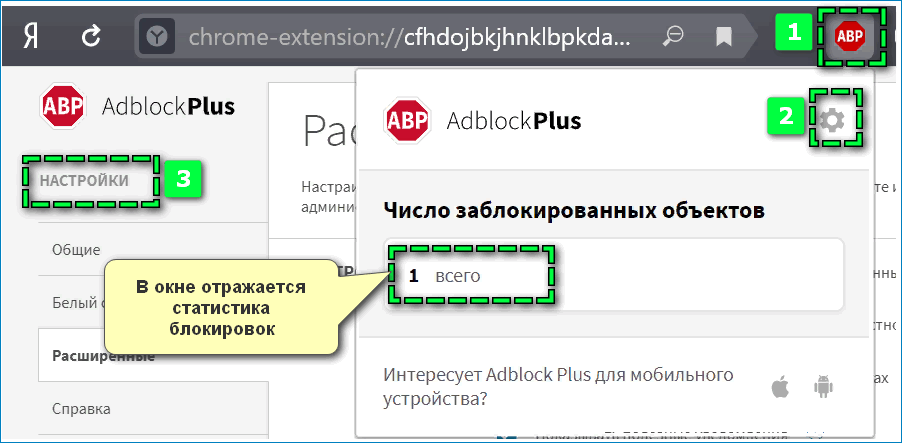Click the magnifier icon in address bar
Image resolution: width=902 pixels, height=443 pixels.
[674, 37]
